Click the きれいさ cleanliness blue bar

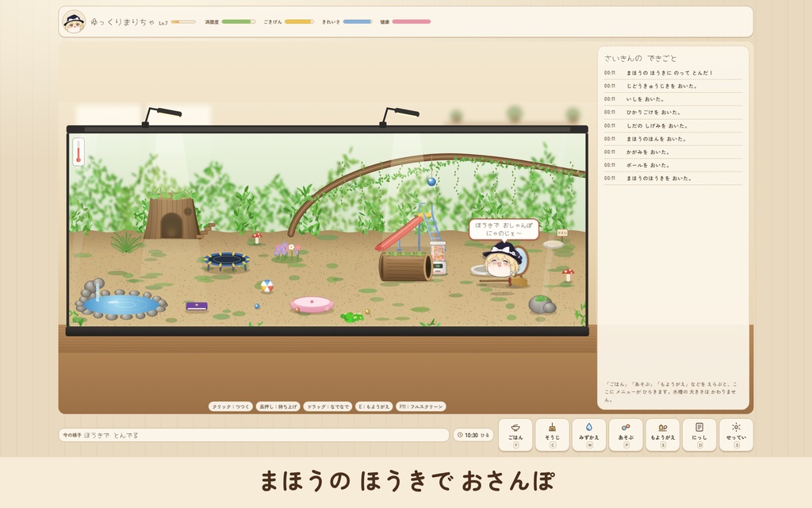pos(358,21)
